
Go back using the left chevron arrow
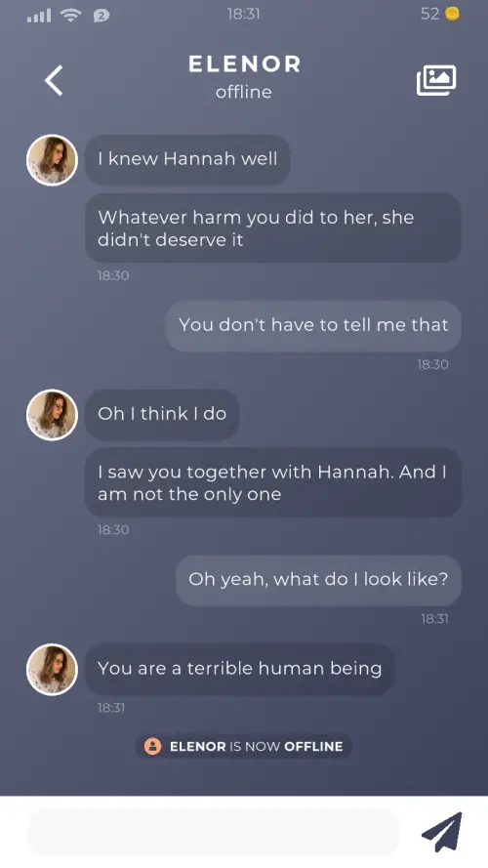(x=54, y=81)
